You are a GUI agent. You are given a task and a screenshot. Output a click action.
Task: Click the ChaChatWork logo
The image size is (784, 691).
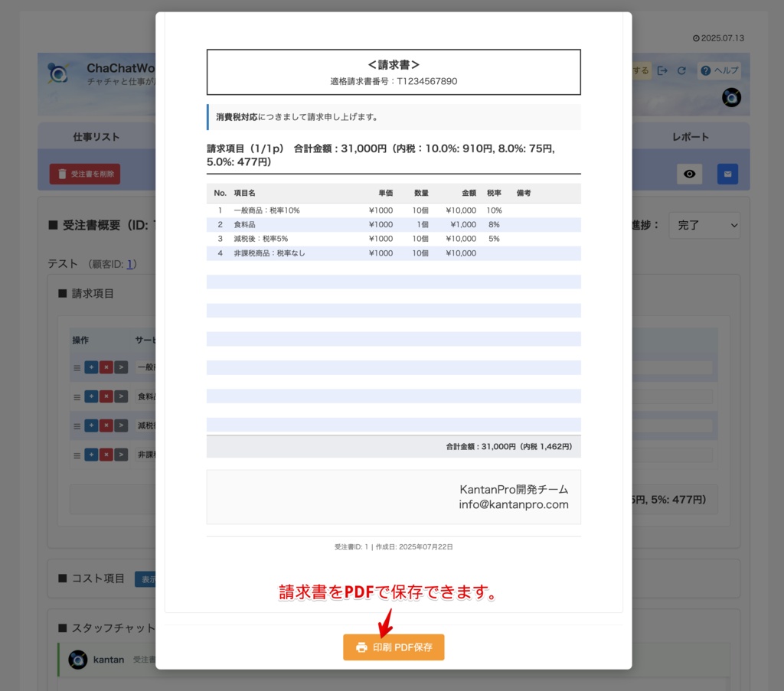[57, 73]
